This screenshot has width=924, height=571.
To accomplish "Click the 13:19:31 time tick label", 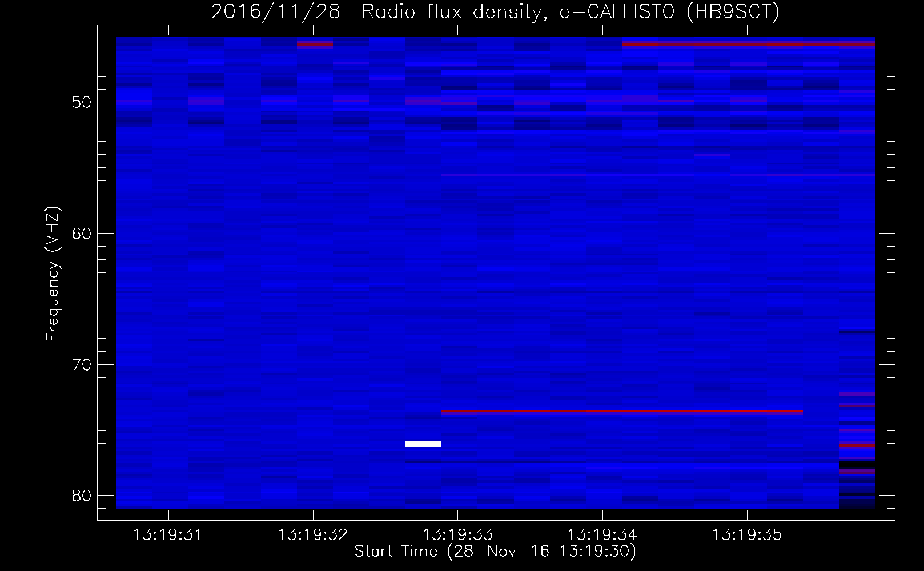I will [167, 535].
